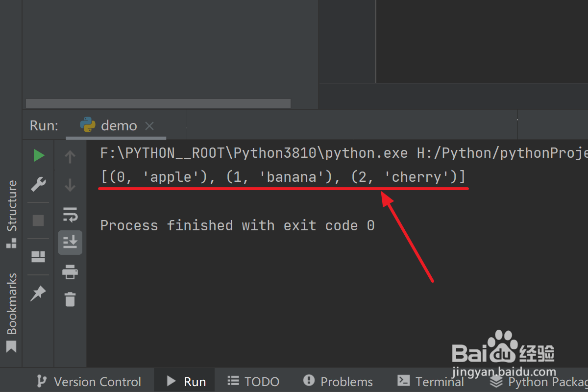The height and width of the screenshot is (392, 588).
Task: Click the green Rerun demo button
Action: [x=39, y=156]
